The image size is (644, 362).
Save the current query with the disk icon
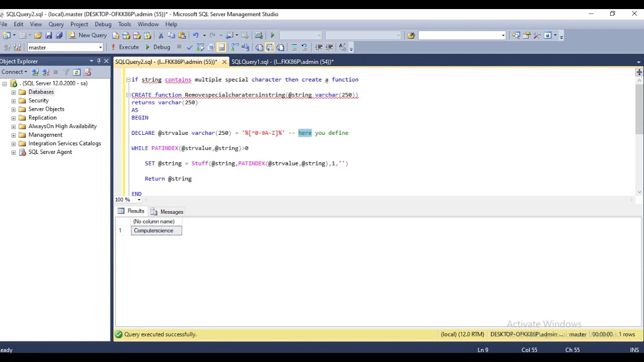tap(49, 35)
